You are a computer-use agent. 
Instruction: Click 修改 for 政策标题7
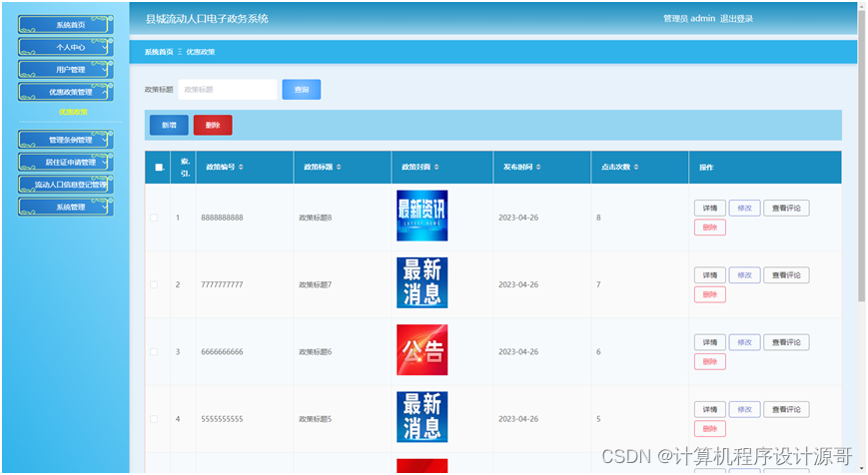pos(744,275)
